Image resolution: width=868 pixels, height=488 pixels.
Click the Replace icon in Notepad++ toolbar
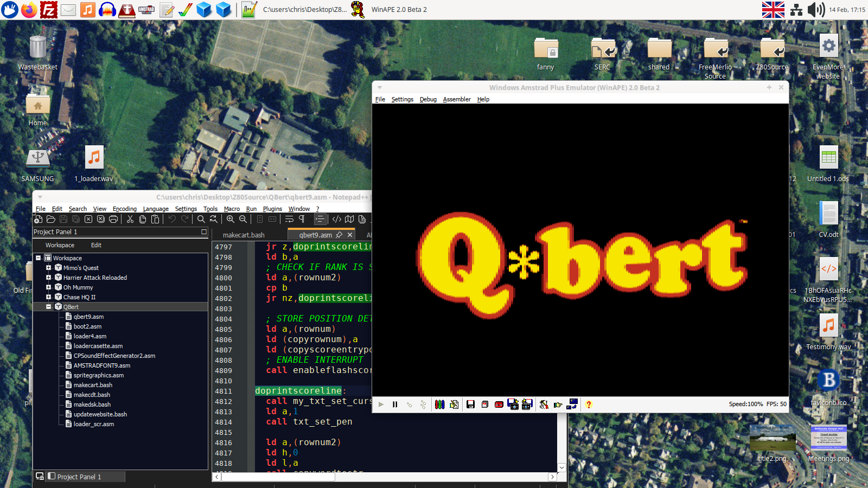pos(214,219)
